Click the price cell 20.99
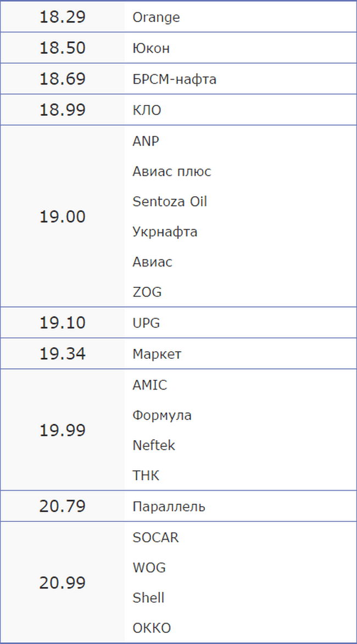Screen dimensions: 357x644 63,583
